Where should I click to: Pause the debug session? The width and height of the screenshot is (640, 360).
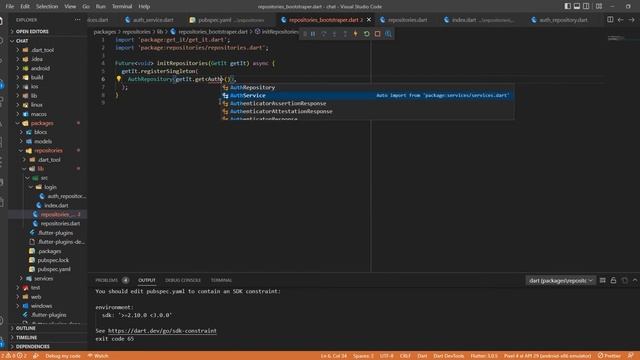pos(313,34)
